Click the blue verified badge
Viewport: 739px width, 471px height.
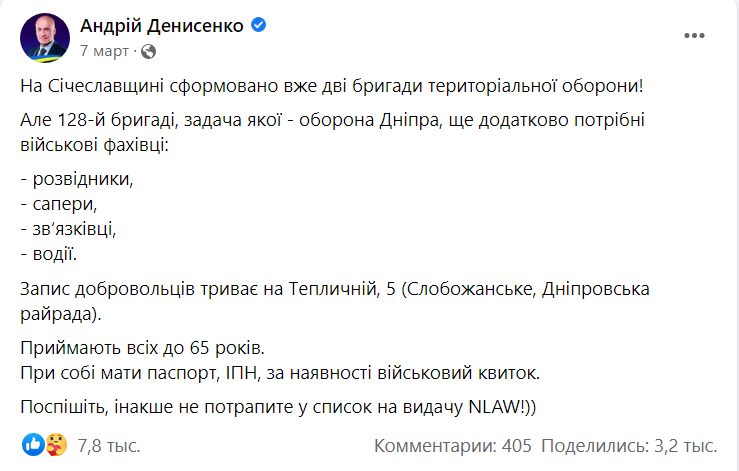pos(258,25)
